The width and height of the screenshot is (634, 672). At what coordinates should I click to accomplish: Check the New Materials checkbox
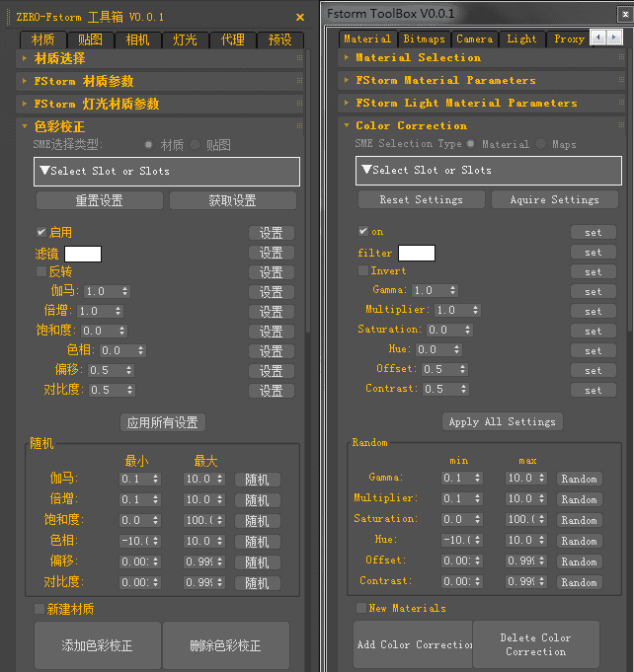click(361, 608)
